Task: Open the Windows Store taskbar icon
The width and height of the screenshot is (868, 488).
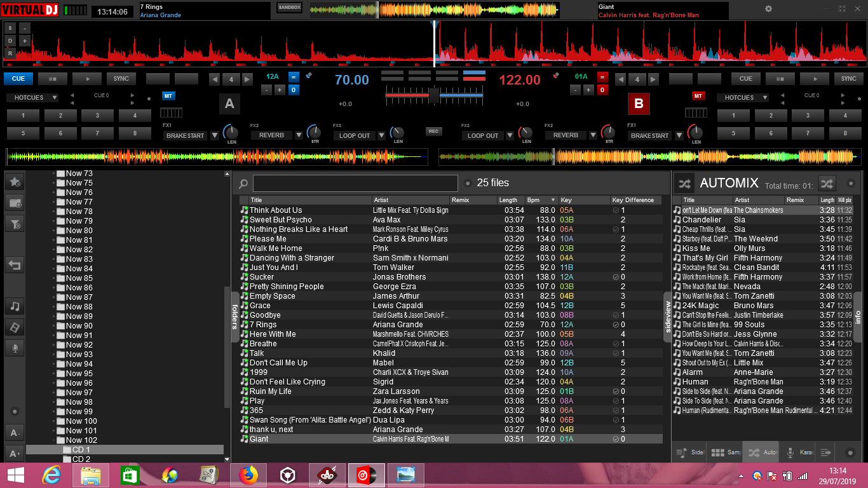Action: click(130, 475)
